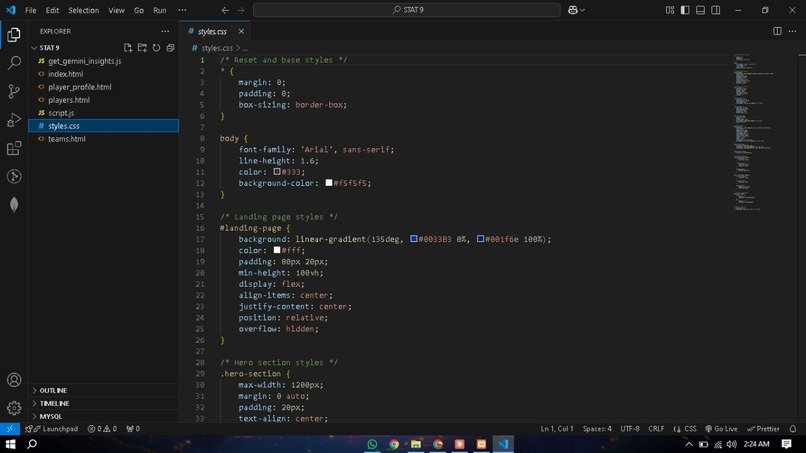This screenshot has height=453, width=806.
Task: Open WhatsApp from the taskbar
Action: click(372, 444)
